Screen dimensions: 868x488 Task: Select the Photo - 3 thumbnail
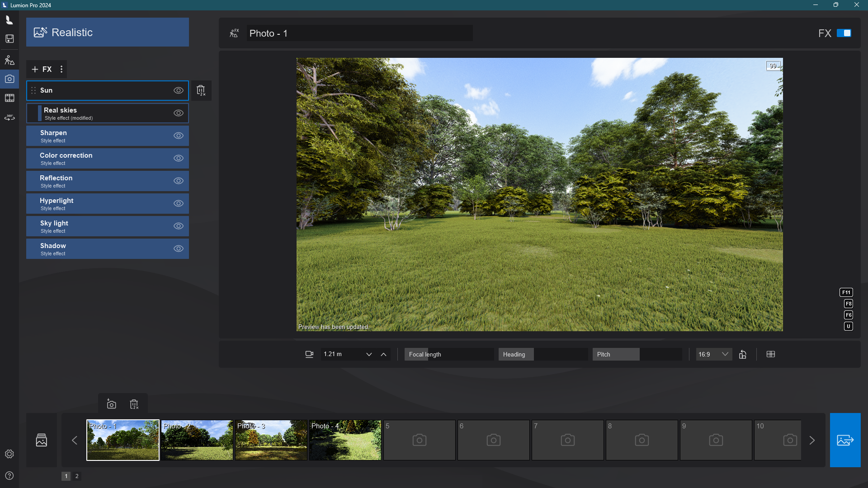click(271, 440)
